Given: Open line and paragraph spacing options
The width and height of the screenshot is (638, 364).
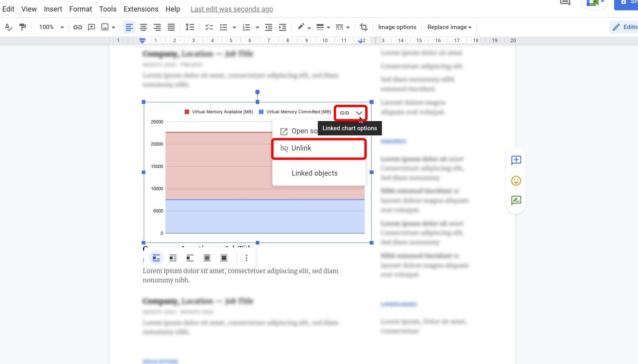Looking at the screenshot, I should (190, 27).
